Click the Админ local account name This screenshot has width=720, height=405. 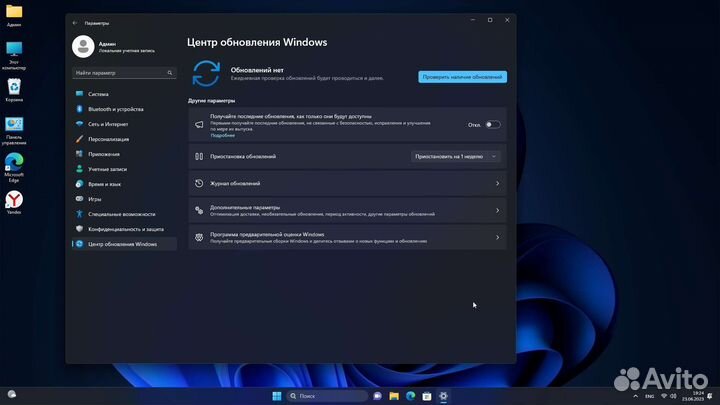107,44
